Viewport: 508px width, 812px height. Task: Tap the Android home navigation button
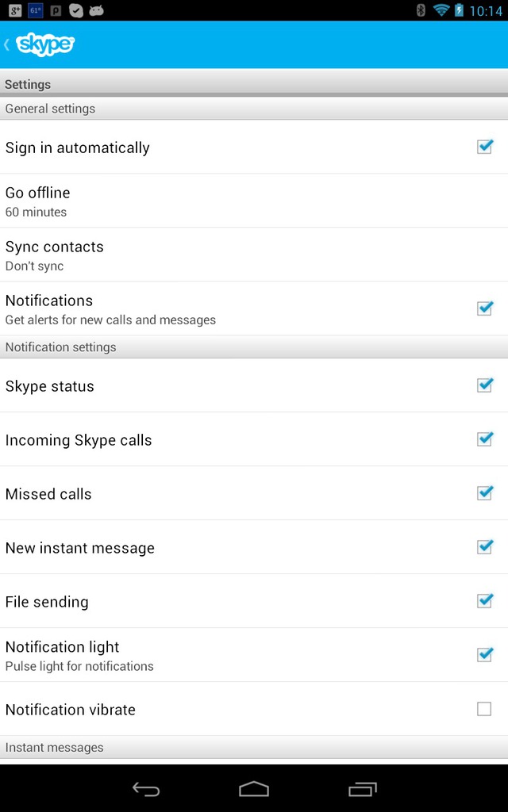254,789
